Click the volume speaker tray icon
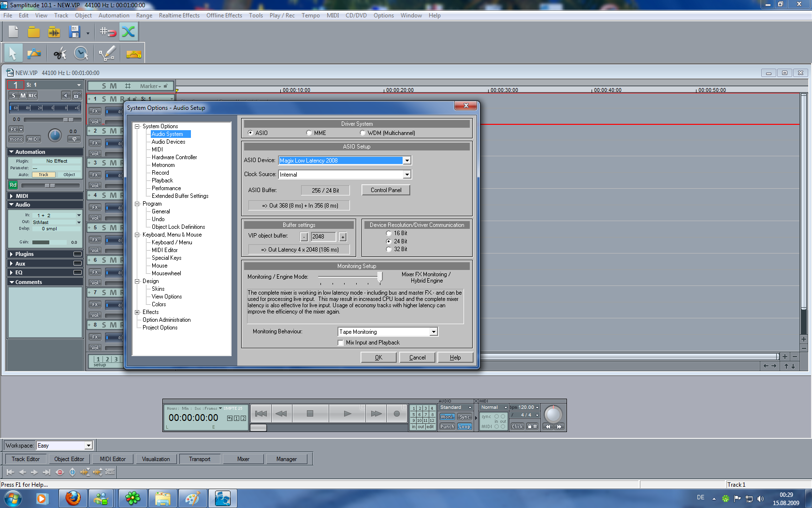 pyautogui.click(x=760, y=498)
